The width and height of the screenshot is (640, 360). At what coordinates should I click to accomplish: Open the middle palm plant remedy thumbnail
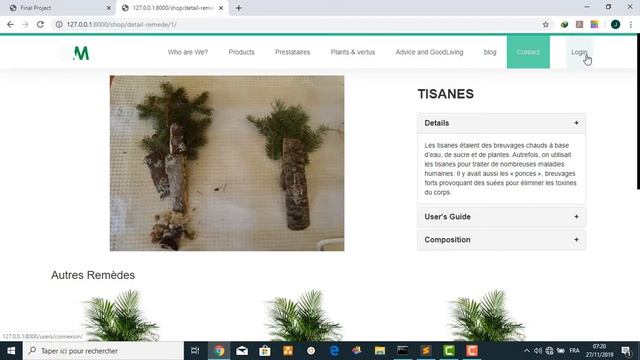(x=304, y=315)
